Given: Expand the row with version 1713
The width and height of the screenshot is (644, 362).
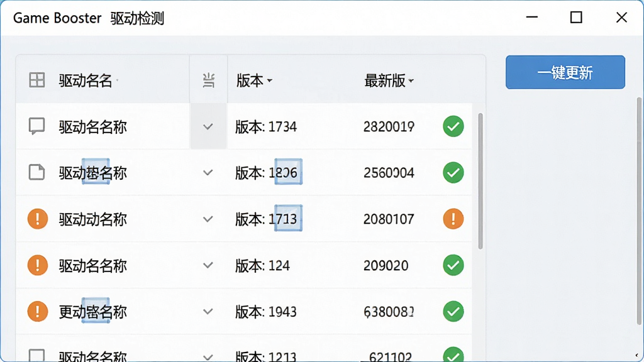Looking at the screenshot, I should [x=208, y=219].
